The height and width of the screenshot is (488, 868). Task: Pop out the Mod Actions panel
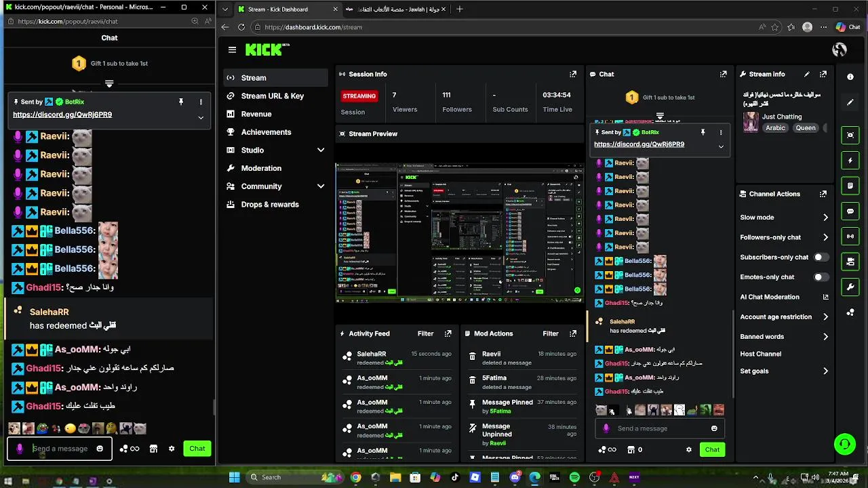(x=573, y=333)
